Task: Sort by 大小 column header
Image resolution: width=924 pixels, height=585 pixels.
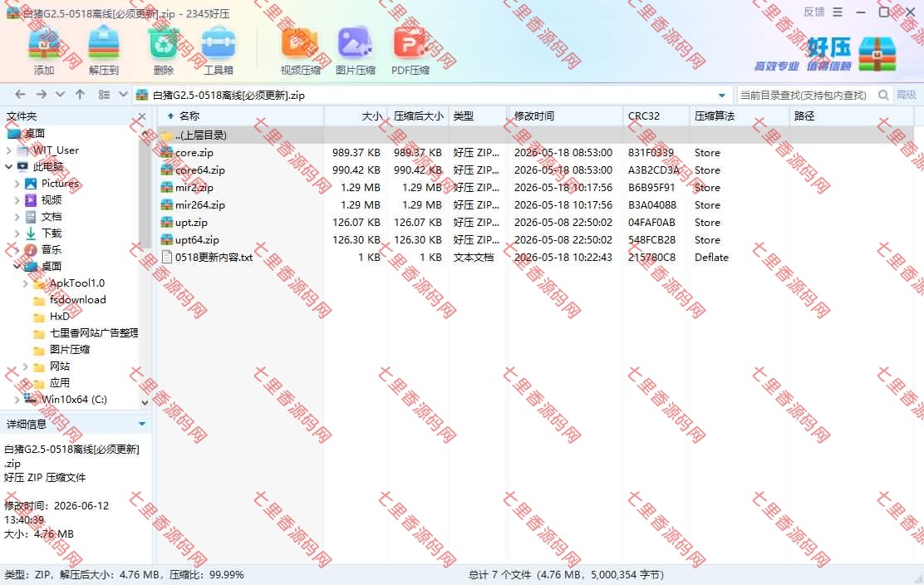Action: click(356, 116)
